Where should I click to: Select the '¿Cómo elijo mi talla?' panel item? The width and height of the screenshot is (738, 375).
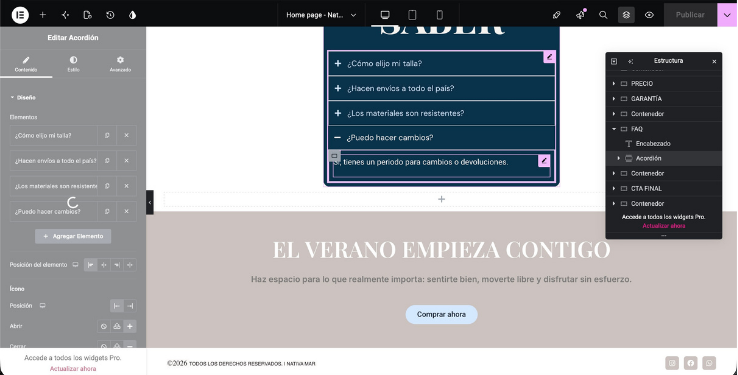pyautogui.click(x=53, y=136)
